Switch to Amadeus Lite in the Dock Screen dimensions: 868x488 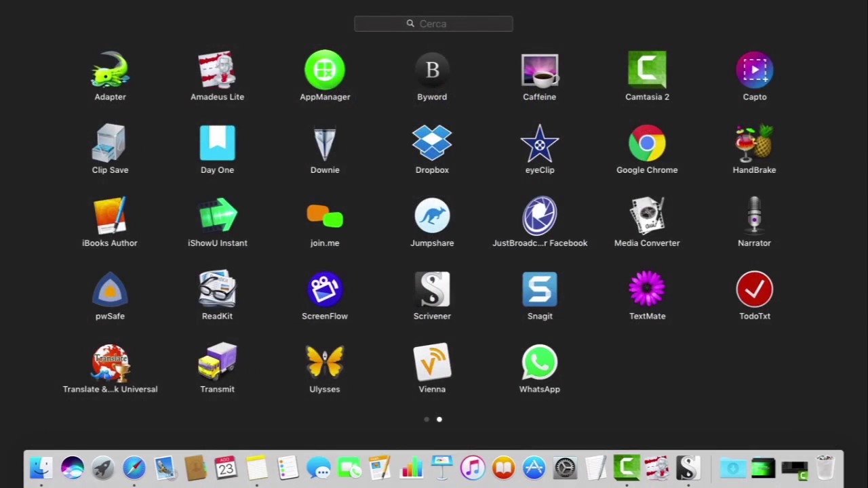click(x=657, y=468)
